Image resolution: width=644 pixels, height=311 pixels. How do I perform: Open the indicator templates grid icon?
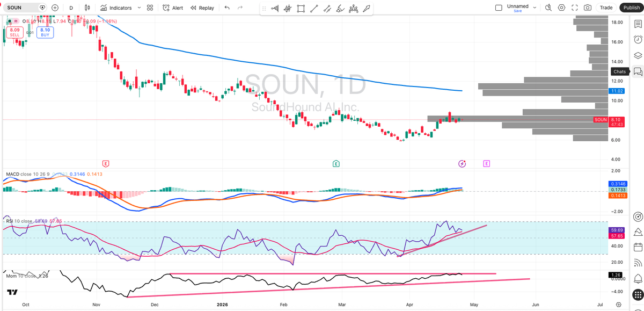click(x=150, y=8)
